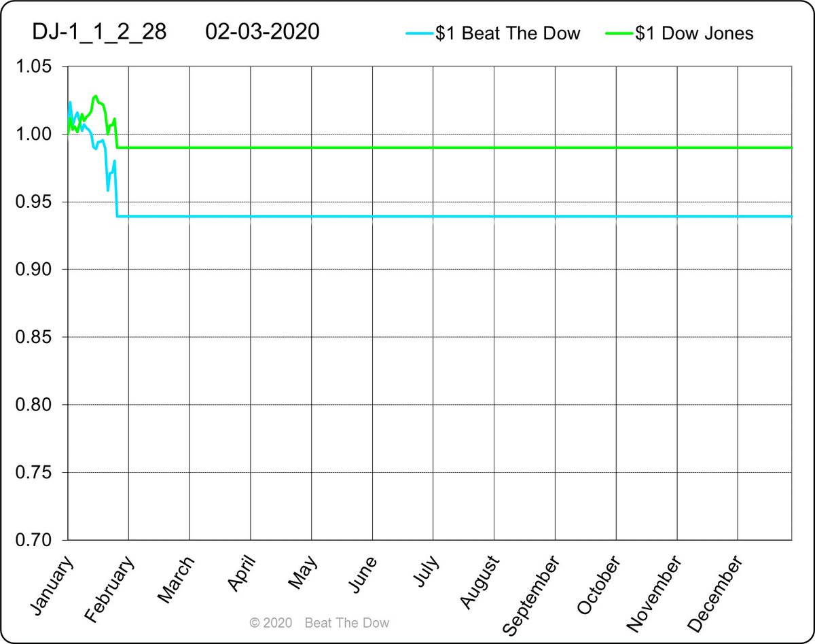
Task: Click the 0.70 y-axis label
Action: pos(33,540)
